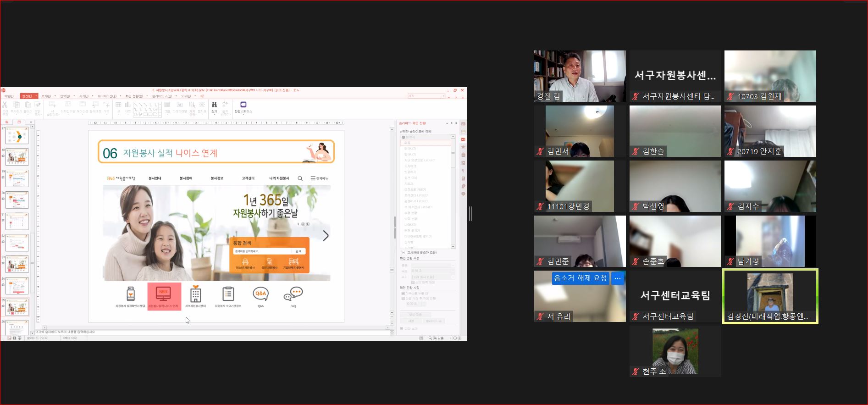Click the FAQ chat bubble icon on the slide

click(293, 294)
